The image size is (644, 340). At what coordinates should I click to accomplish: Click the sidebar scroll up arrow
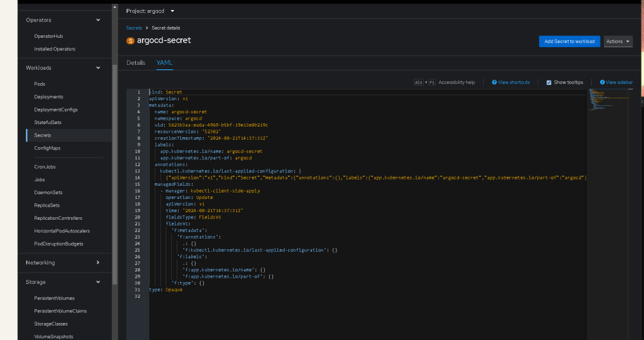point(114,7)
